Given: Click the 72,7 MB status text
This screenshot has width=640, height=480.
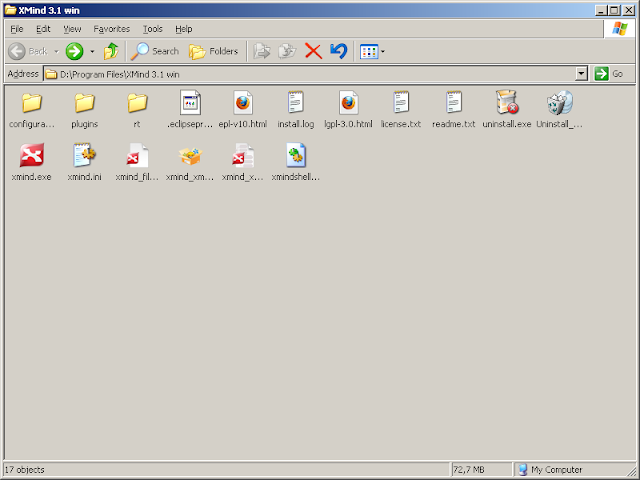Looking at the screenshot, I should pos(469,470).
